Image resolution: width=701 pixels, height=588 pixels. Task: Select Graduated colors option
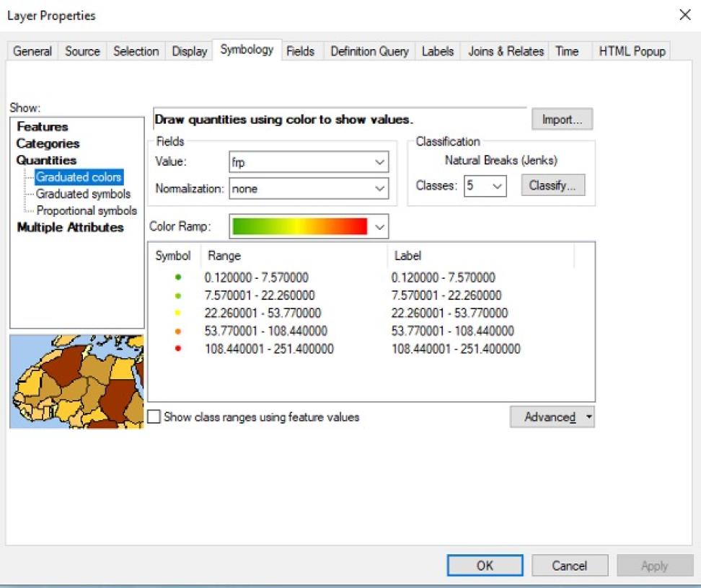(x=79, y=177)
